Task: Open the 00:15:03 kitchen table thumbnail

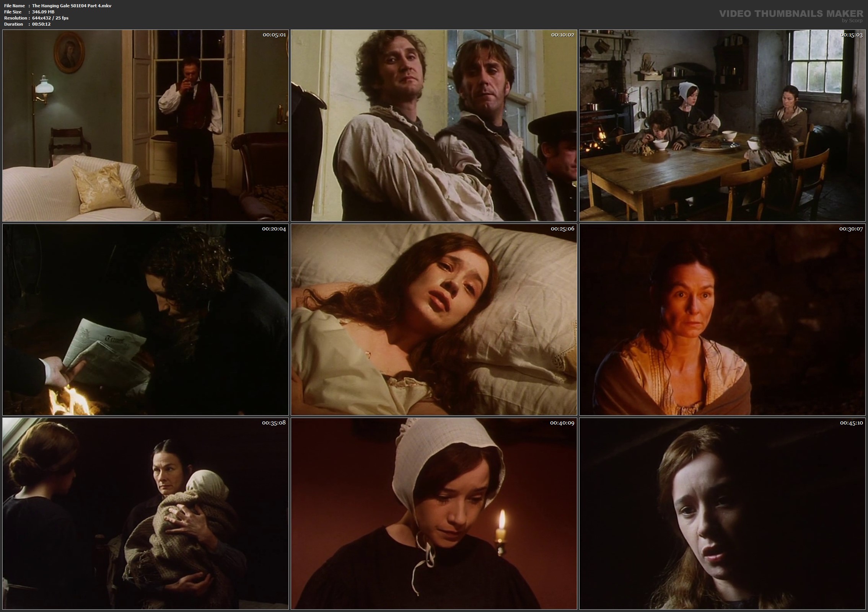Action: 722,126
